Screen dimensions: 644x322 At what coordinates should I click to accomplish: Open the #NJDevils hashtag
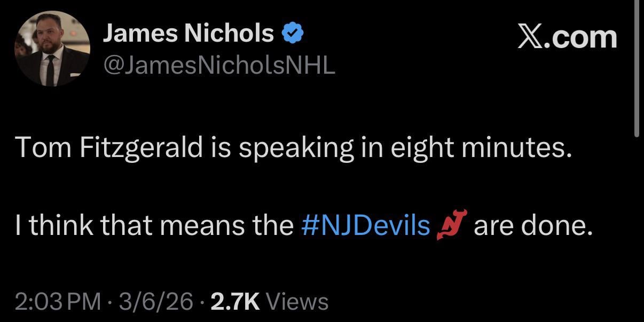point(365,226)
